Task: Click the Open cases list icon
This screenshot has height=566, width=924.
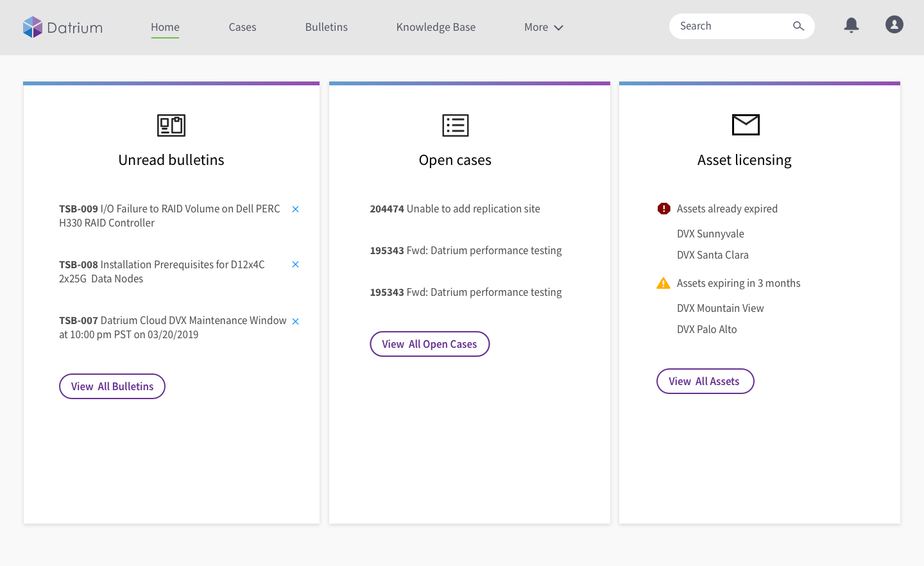Action: (x=456, y=125)
